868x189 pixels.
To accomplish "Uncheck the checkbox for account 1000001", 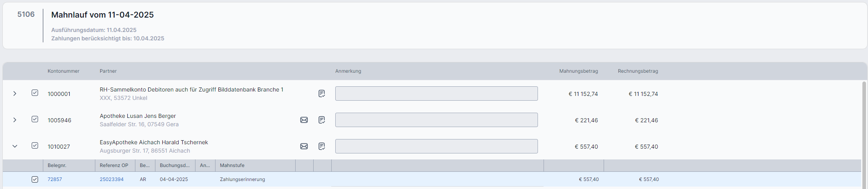I will click(35, 93).
